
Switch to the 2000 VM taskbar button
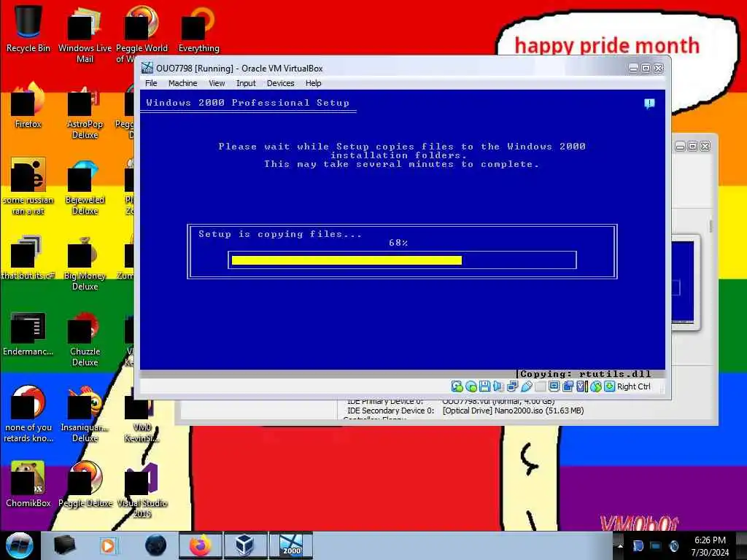pos(290,545)
